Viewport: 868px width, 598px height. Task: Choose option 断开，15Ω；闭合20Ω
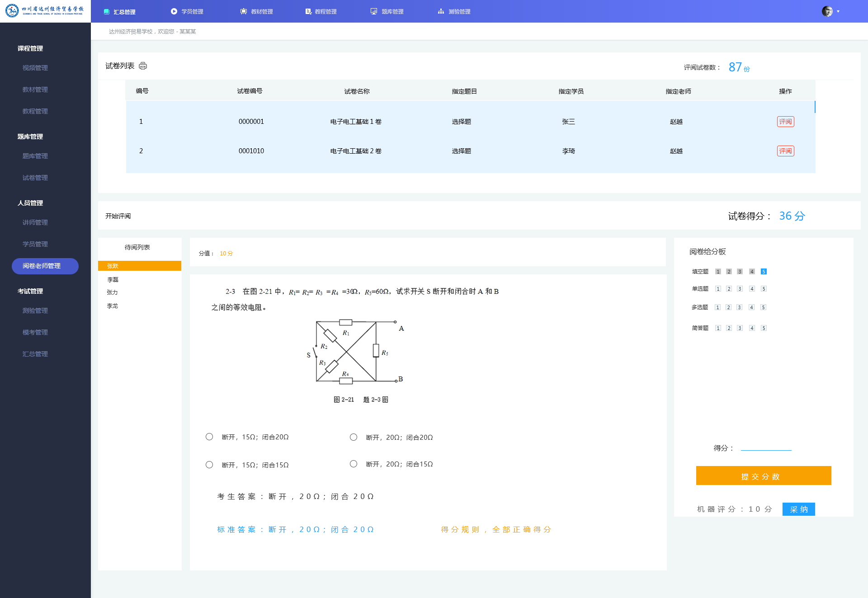click(x=209, y=437)
